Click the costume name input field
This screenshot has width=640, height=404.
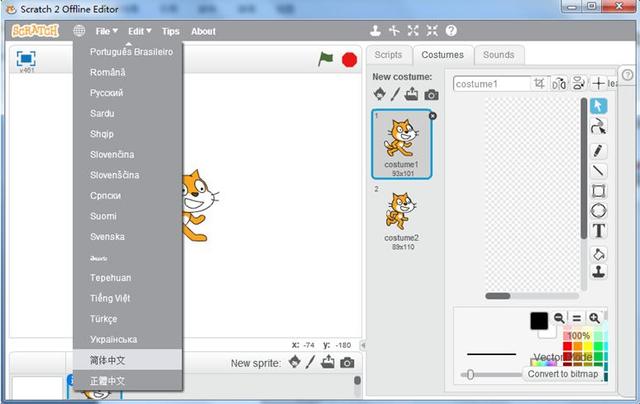point(492,84)
